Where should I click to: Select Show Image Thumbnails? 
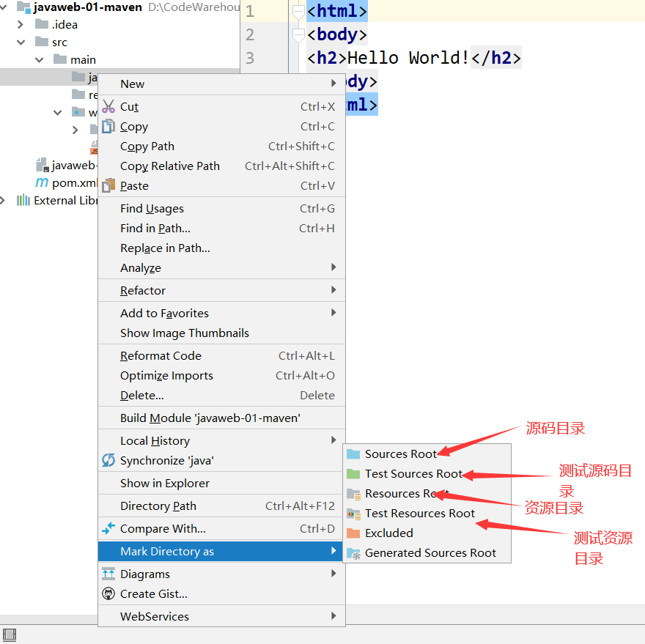coord(221,333)
